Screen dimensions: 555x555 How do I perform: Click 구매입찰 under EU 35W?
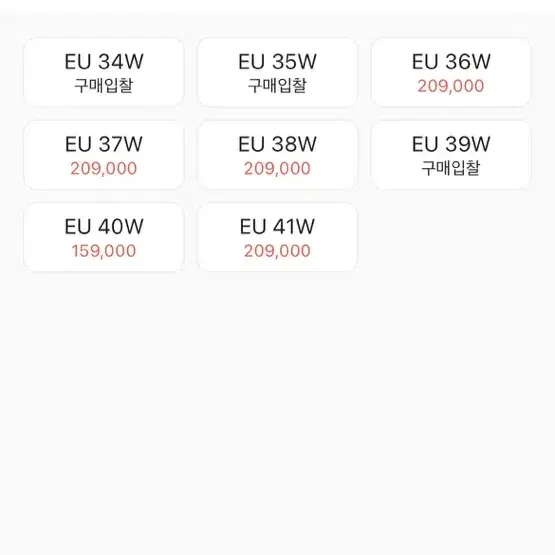click(277, 86)
